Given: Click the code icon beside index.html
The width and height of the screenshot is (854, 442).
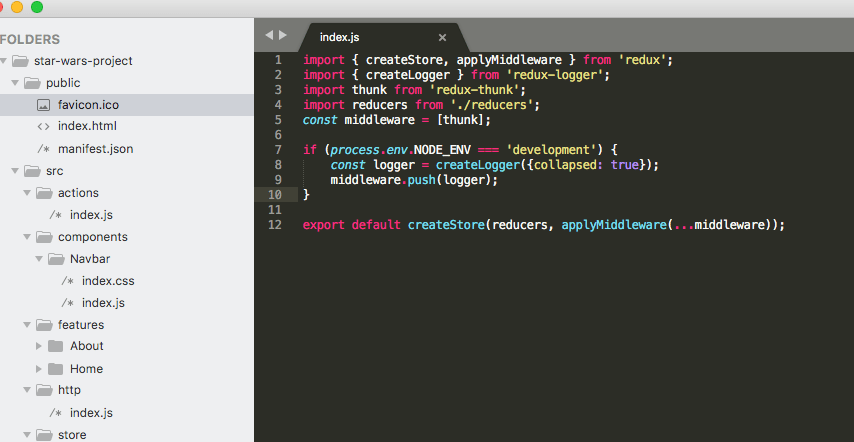Looking at the screenshot, I should [43, 127].
